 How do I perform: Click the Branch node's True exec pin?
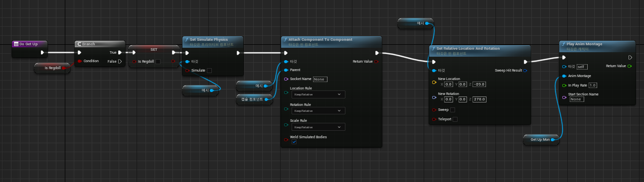(x=120, y=52)
